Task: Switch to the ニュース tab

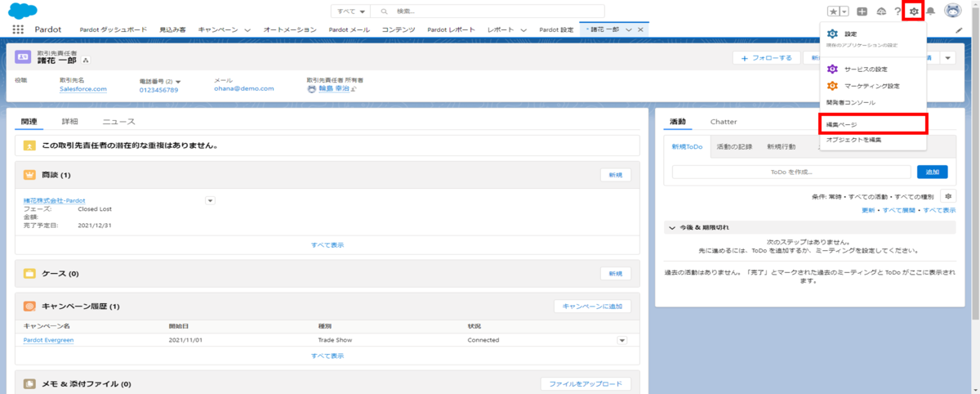Action: [x=118, y=121]
